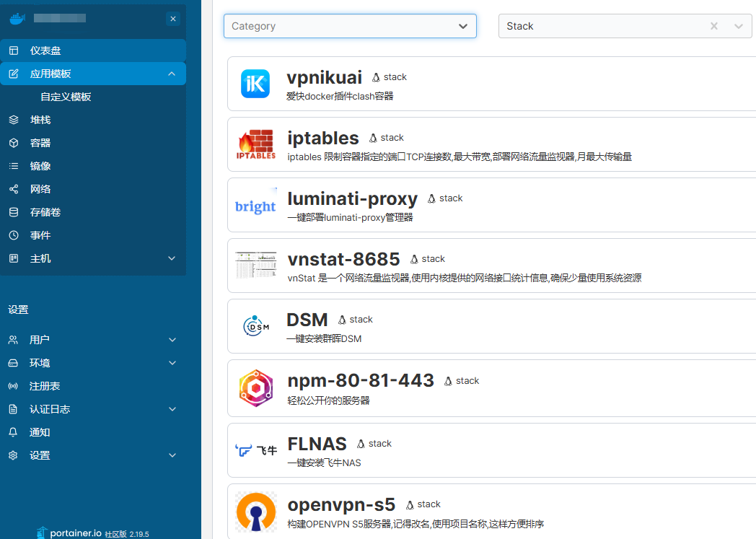Click the bright logo of luminati-proxy
Viewport: 756px width, 539px height.
pyautogui.click(x=255, y=206)
